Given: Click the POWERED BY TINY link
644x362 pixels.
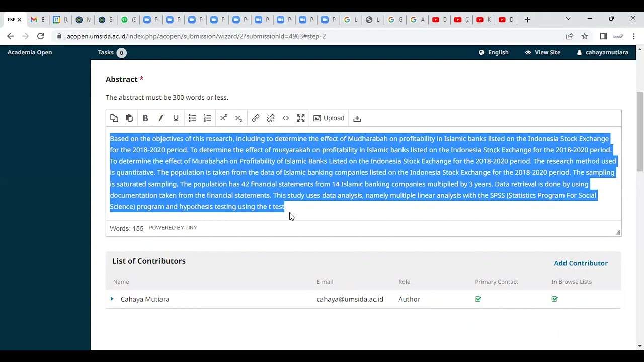Looking at the screenshot, I should 173,228.
